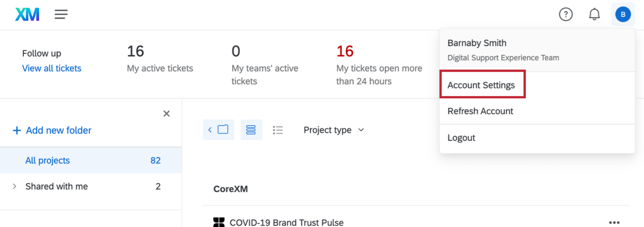Open the COVID-19 Brand Trust Pulse project
This screenshot has height=227, width=644.
pyautogui.click(x=286, y=222)
